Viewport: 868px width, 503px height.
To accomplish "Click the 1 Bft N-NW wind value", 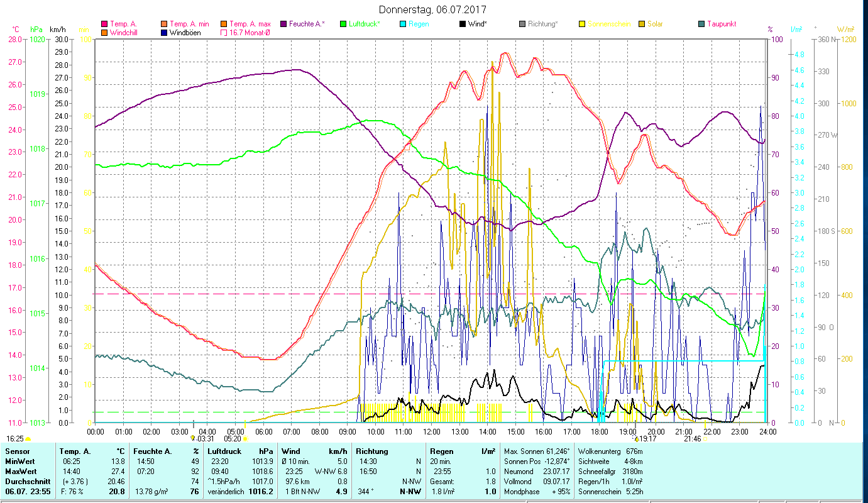I will [302, 492].
